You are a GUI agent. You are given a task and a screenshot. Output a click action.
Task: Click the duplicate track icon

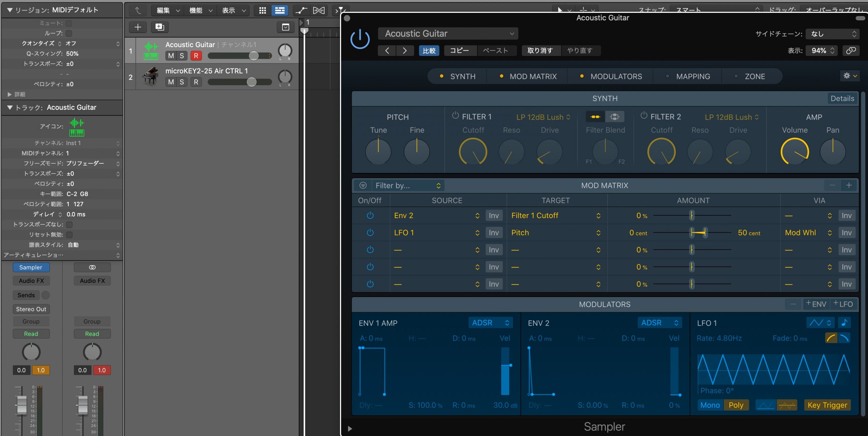click(x=160, y=27)
